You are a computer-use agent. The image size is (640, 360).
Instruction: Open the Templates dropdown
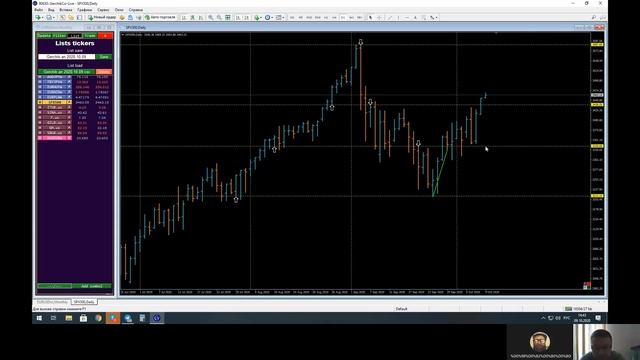tap(280, 18)
